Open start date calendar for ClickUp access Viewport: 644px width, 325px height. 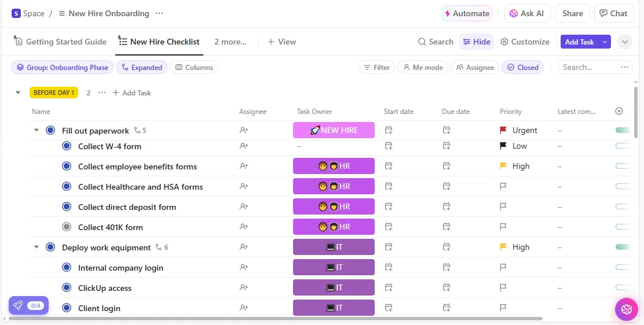(x=389, y=287)
